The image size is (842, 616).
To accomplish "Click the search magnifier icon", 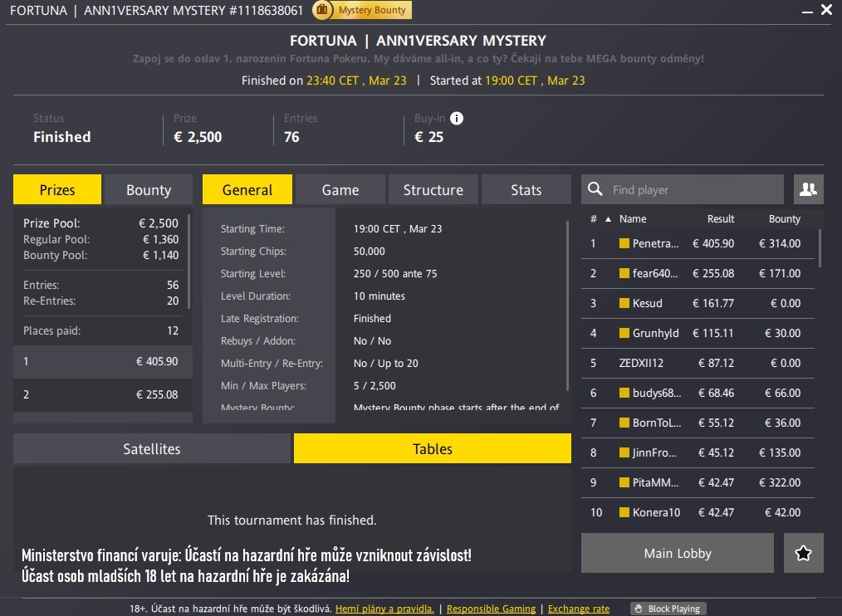I will coord(595,190).
